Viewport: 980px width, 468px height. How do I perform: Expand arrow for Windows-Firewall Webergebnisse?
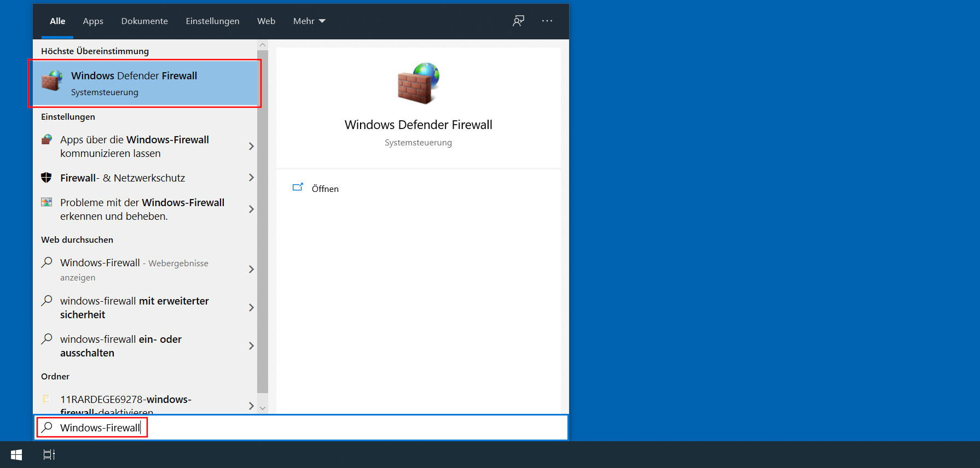pos(251,269)
